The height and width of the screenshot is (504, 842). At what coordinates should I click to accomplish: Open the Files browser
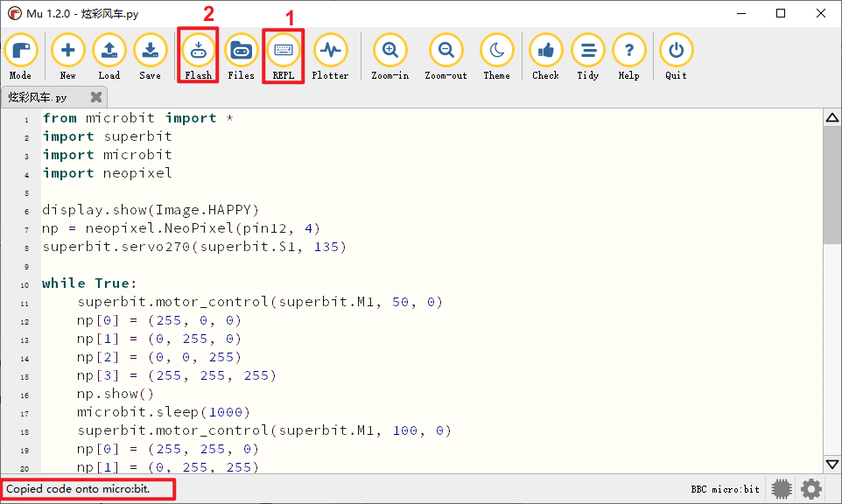click(x=241, y=56)
